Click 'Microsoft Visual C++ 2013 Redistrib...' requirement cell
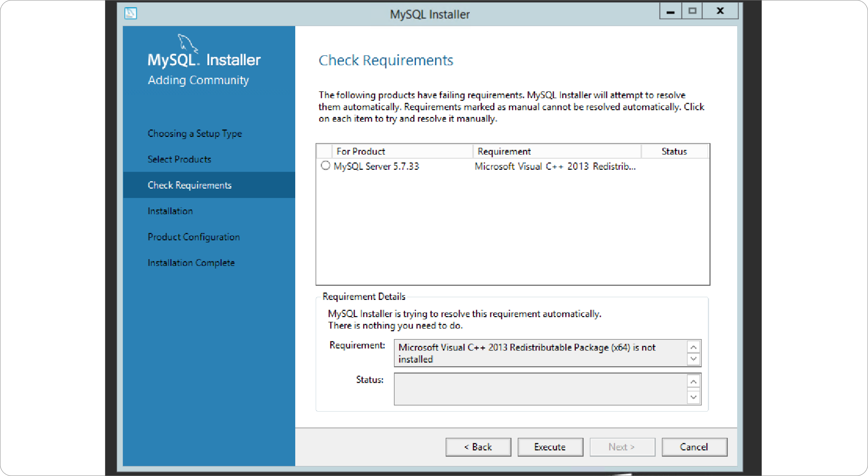868x476 pixels. tap(555, 166)
